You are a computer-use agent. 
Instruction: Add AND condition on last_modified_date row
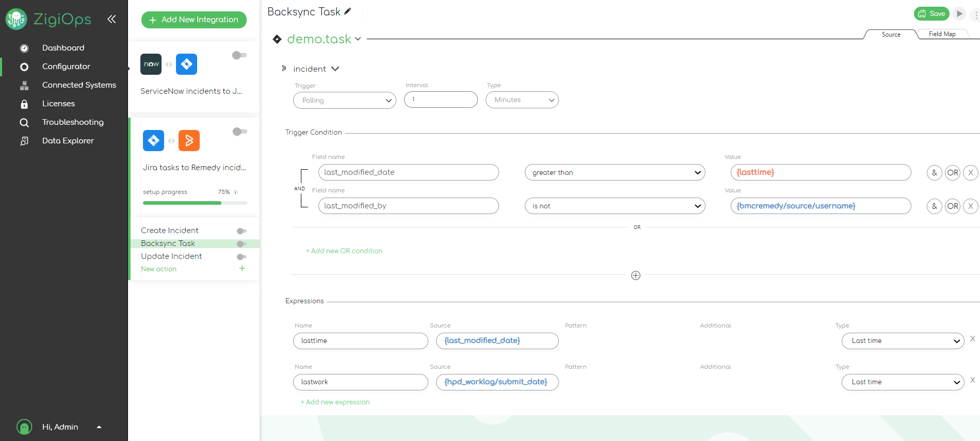pos(935,173)
